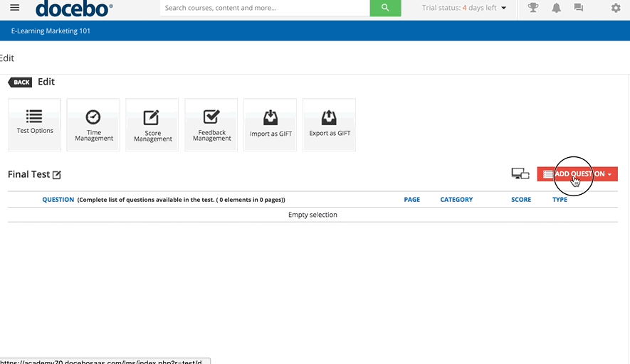Viewport: 630px width, 364px height.
Task: Focus the search courses input field
Action: [264, 8]
